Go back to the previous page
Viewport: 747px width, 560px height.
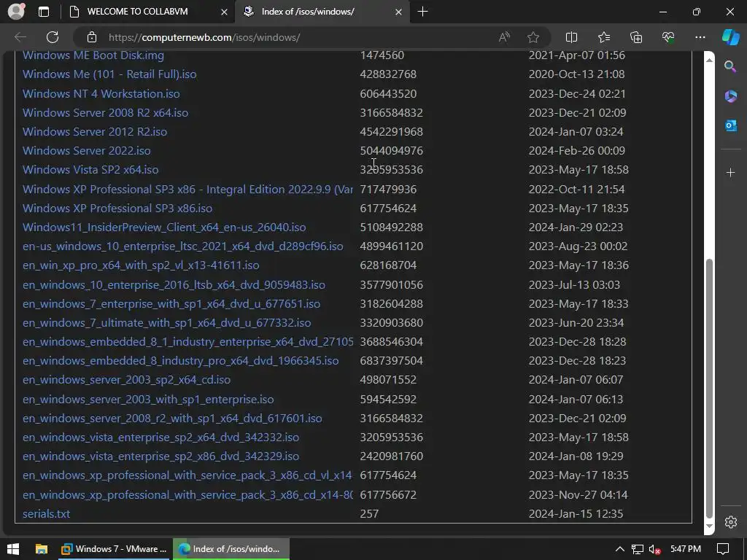[x=20, y=37]
